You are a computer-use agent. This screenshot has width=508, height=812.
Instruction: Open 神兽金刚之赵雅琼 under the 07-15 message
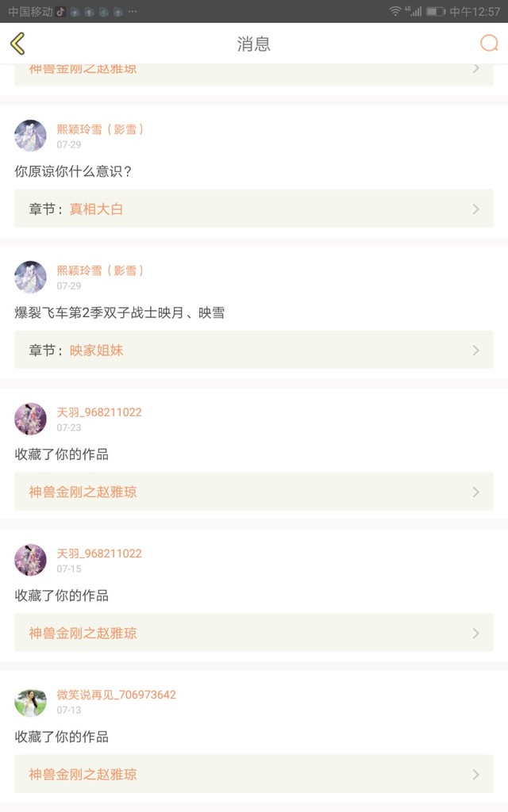(x=83, y=633)
